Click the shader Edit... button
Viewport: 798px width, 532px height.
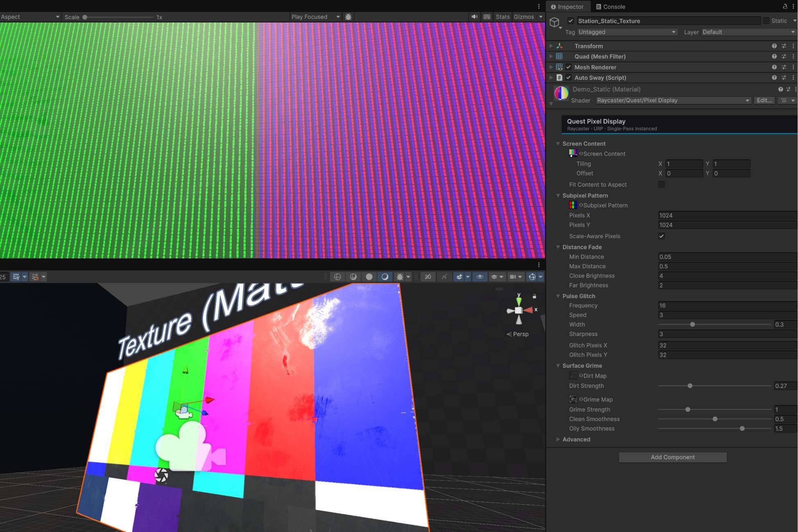click(764, 100)
